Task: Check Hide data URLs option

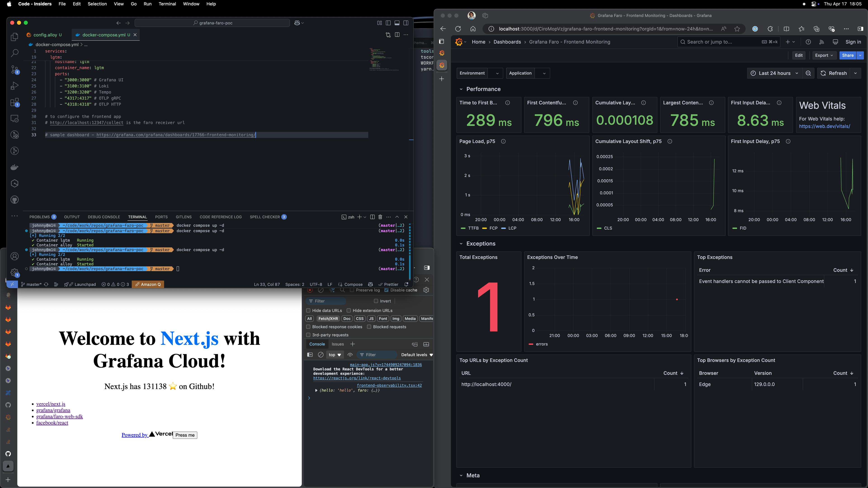Action: click(308, 310)
